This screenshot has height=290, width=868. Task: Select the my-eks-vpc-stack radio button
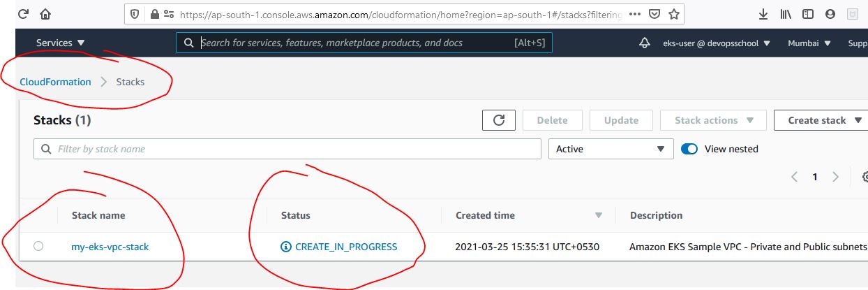(x=38, y=246)
